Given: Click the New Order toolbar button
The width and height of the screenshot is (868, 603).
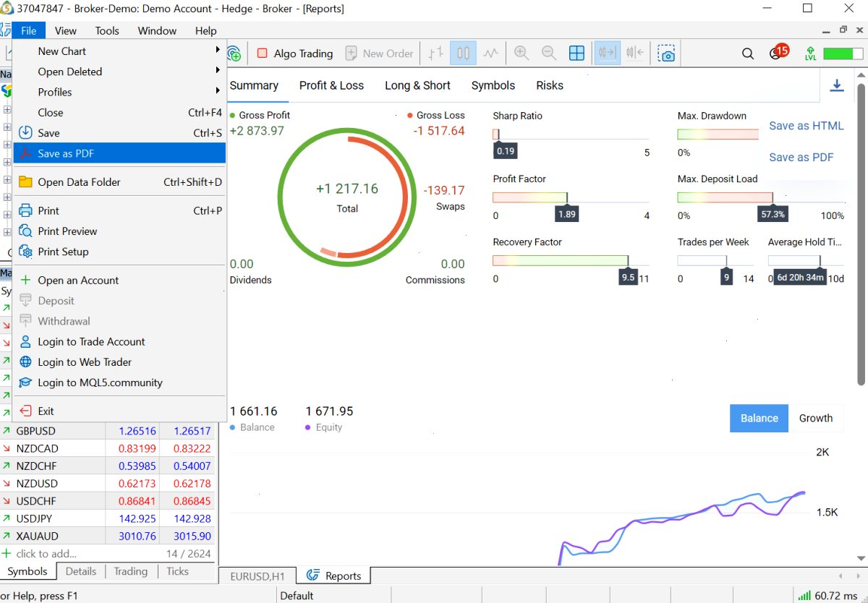Looking at the screenshot, I should tap(379, 54).
